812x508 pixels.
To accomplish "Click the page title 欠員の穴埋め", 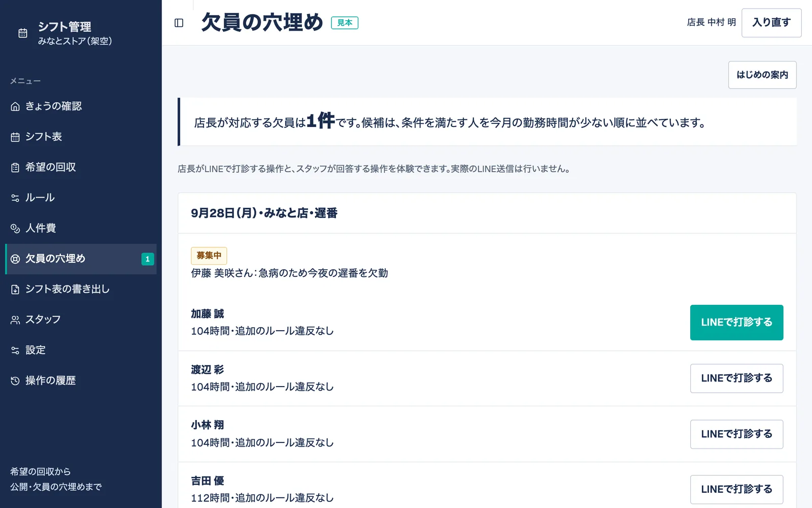I will tap(262, 23).
